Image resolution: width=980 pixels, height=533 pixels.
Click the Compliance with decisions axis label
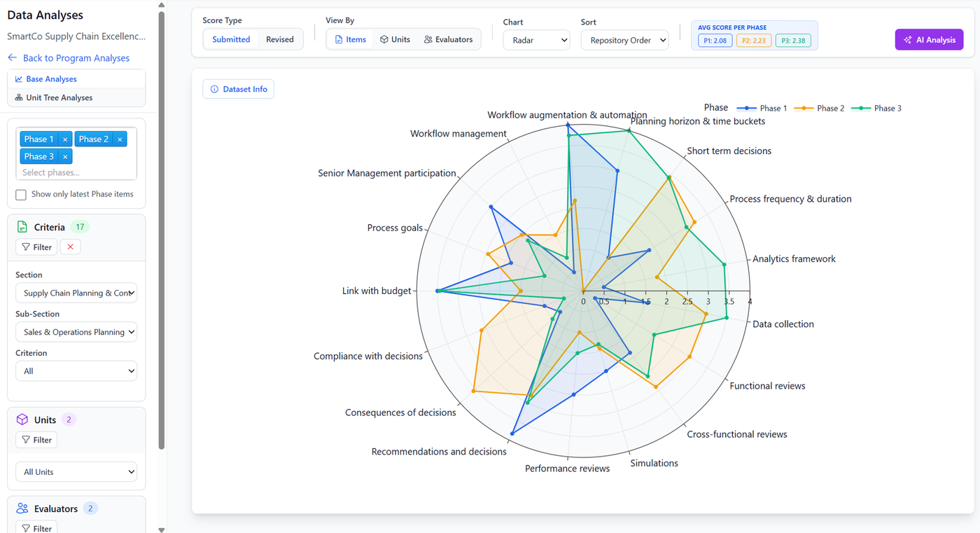pos(368,356)
